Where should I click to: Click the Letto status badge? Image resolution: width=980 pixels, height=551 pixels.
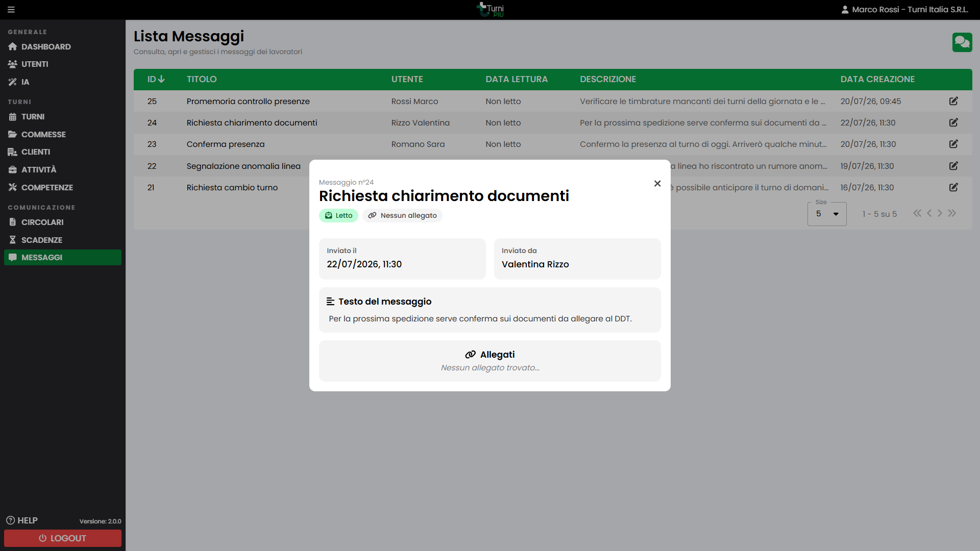(338, 215)
